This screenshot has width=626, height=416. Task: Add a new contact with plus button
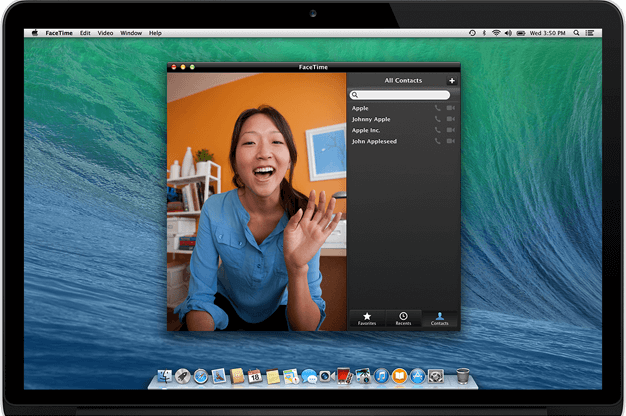pyautogui.click(x=452, y=81)
